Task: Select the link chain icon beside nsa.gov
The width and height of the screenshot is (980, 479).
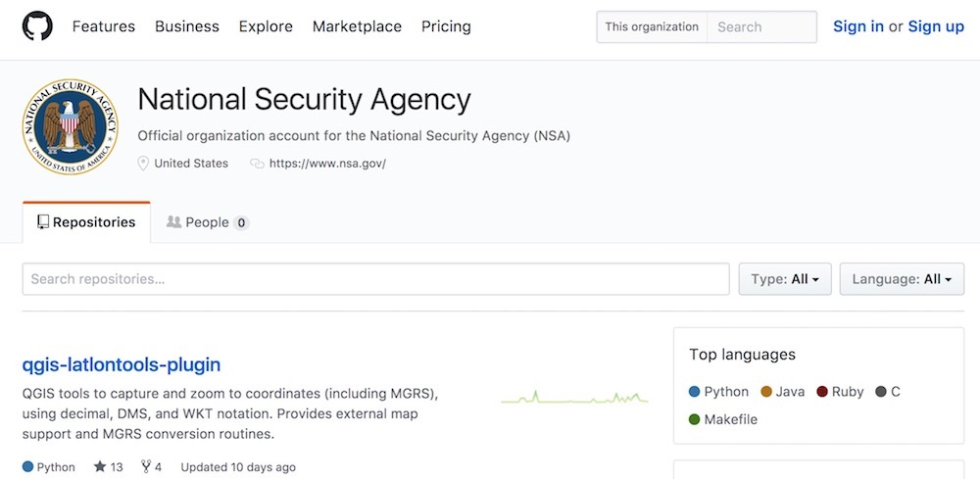Action: point(257,164)
